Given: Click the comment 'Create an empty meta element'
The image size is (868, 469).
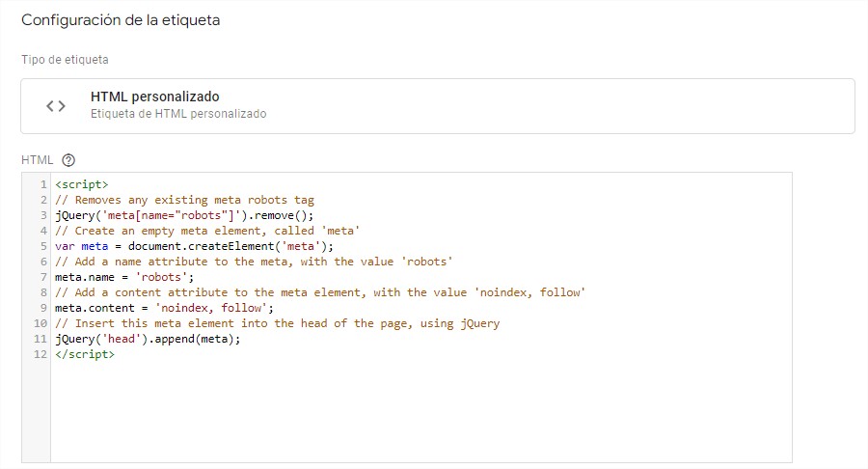Looking at the screenshot, I should point(207,231).
